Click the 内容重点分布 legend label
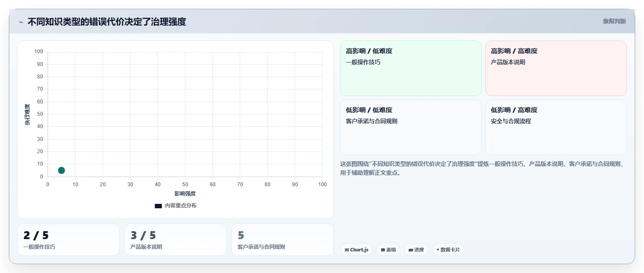Image resolution: width=644 pixels, height=273 pixels. tap(181, 206)
